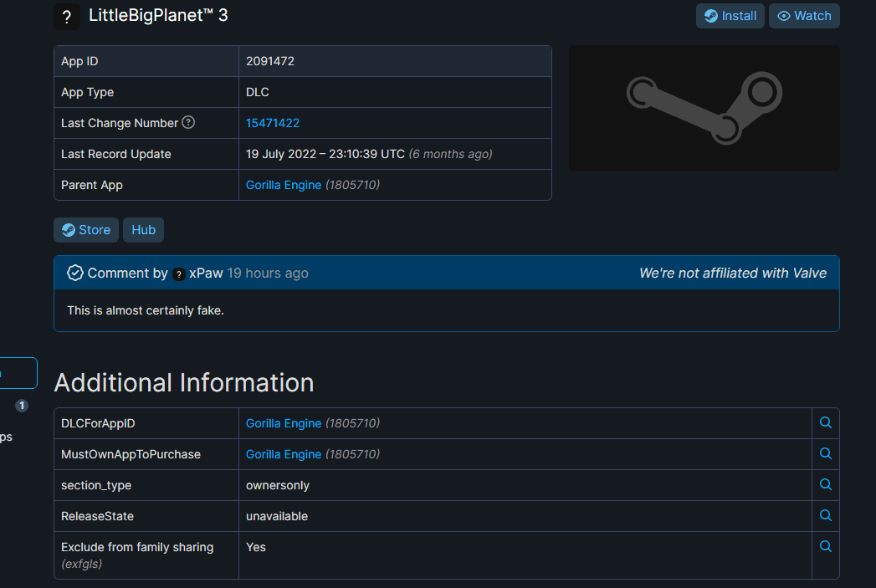Click the sidebar badge showing number 1

pyautogui.click(x=22, y=406)
